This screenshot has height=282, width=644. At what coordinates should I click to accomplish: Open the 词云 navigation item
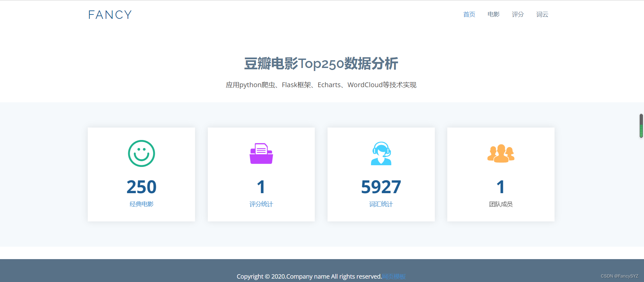542,14
